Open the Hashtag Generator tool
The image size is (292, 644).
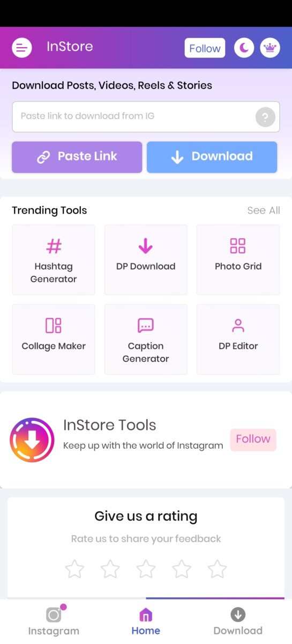54,260
